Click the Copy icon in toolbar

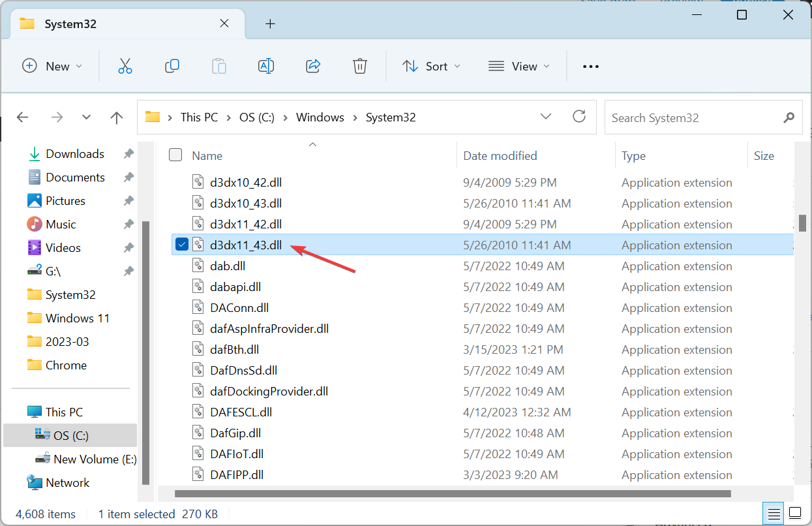click(172, 66)
